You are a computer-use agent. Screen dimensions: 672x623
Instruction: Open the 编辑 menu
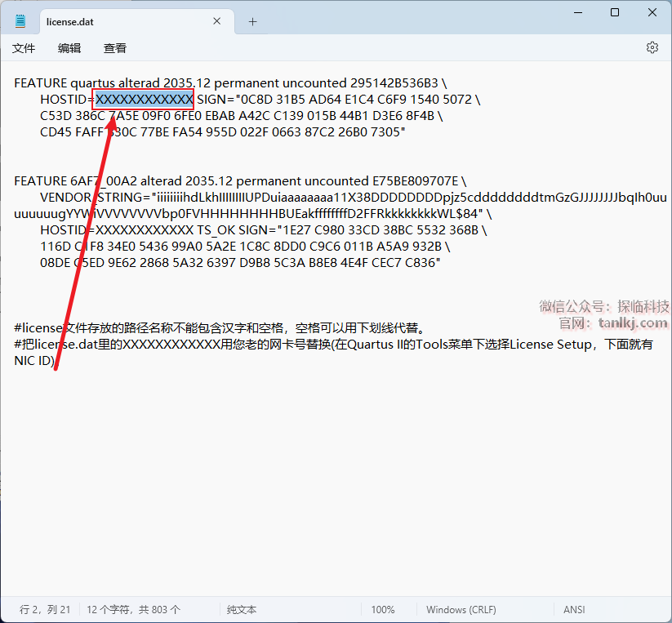point(69,48)
